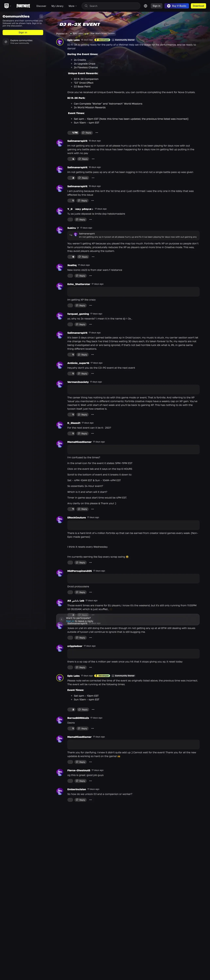The height and width of the screenshot is (980, 210).
Task: Open more options on BorrazBORRAzZz's comment
Action: click(x=93, y=728)
